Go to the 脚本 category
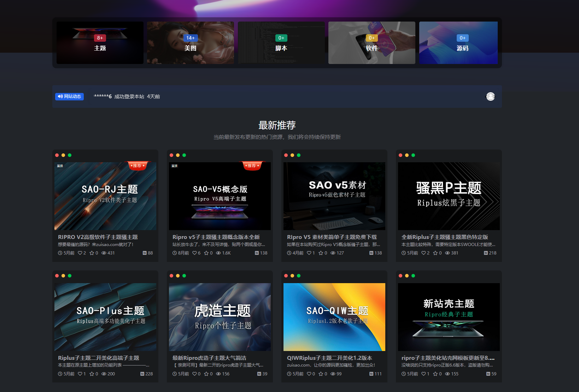 tap(281, 43)
